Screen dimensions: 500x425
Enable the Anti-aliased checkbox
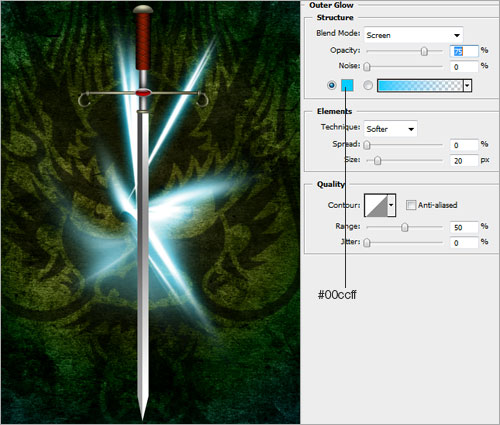tap(411, 205)
